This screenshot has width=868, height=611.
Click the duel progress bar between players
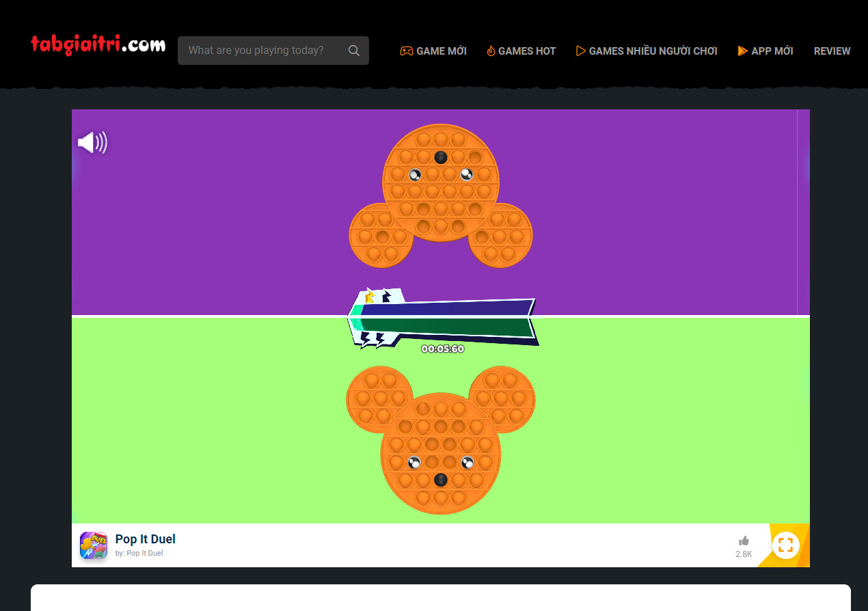point(443,318)
